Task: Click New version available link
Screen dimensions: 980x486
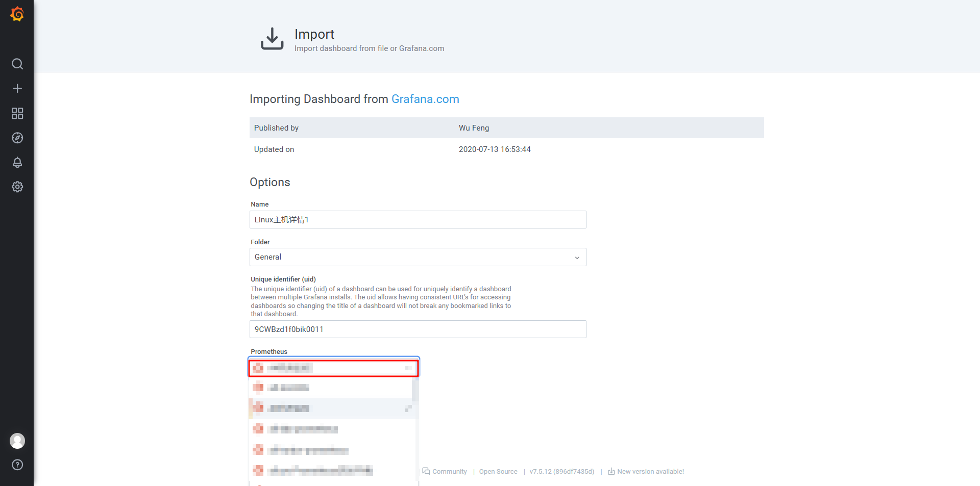Action: 650,472
